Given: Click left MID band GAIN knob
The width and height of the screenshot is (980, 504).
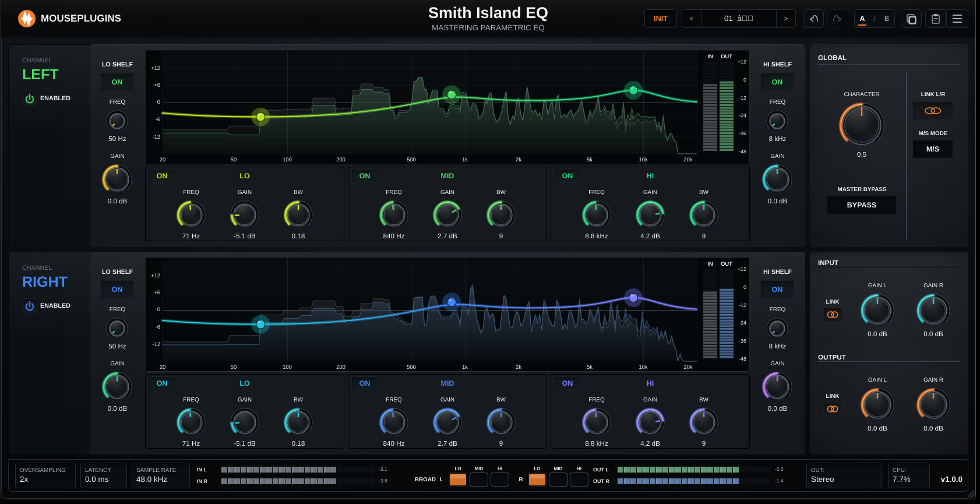Looking at the screenshot, I should click(x=447, y=215).
